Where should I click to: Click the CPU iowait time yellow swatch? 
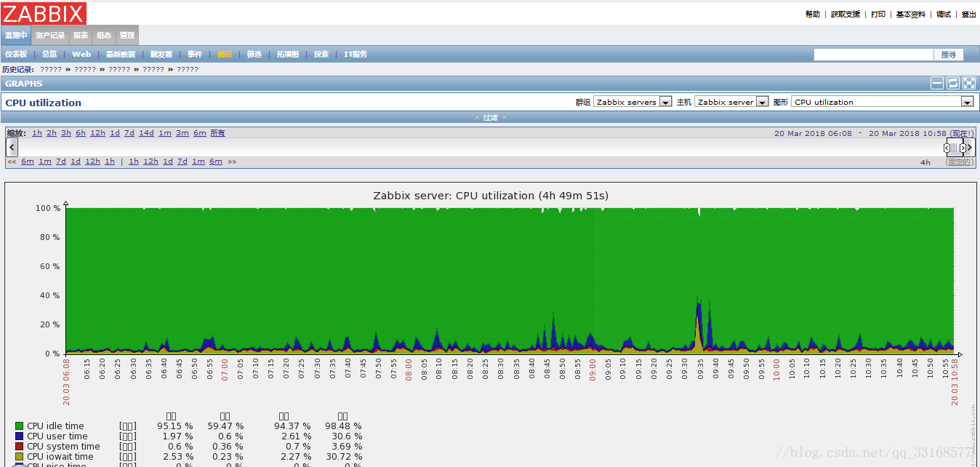[19, 457]
